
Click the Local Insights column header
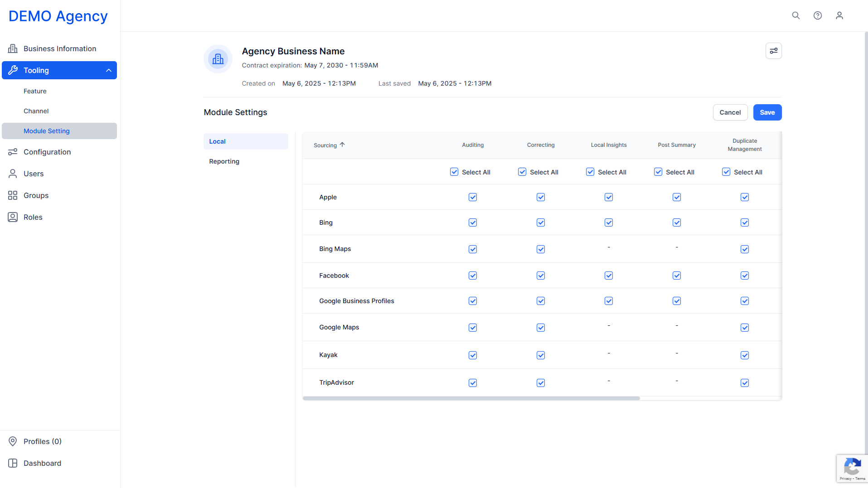tap(609, 145)
